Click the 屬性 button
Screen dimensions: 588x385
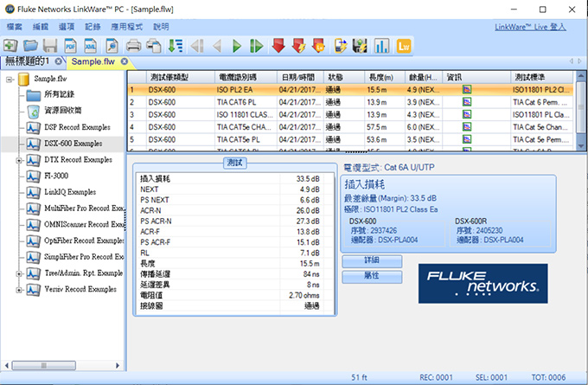pyautogui.click(x=372, y=277)
